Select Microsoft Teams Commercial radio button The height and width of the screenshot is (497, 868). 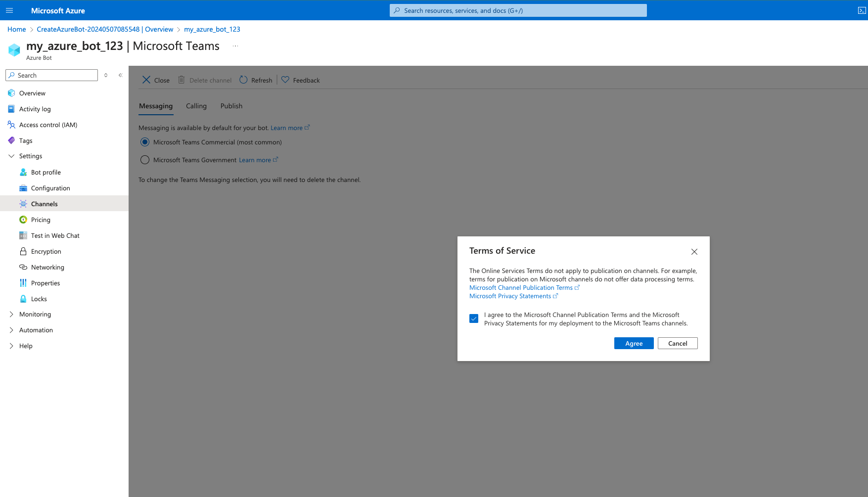[x=145, y=142]
